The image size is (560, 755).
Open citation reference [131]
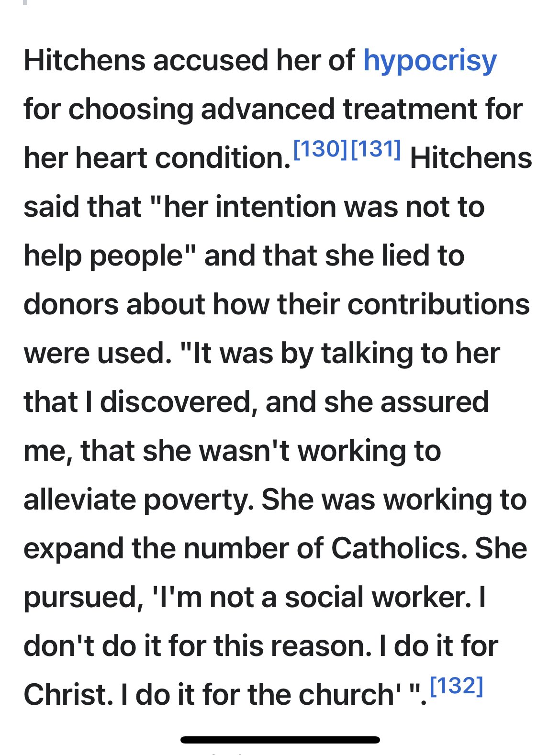[376, 150]
